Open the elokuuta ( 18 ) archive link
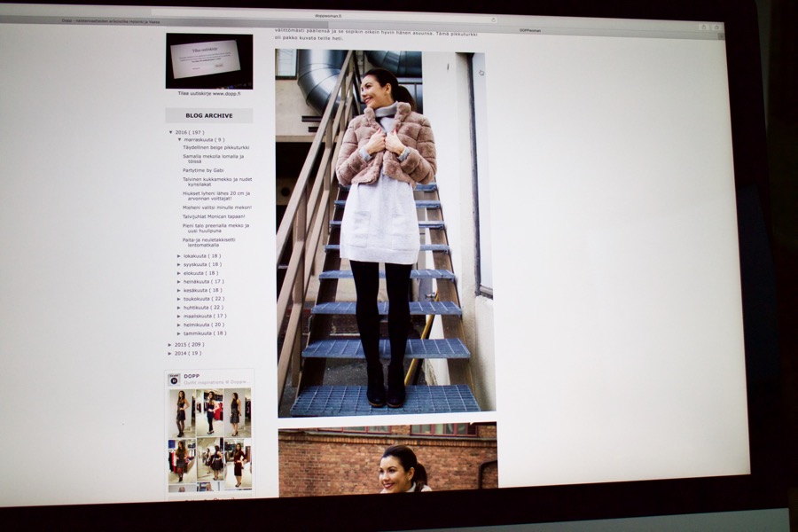The image size is (798, 532). pyautogui.click(x=200, y=273)
